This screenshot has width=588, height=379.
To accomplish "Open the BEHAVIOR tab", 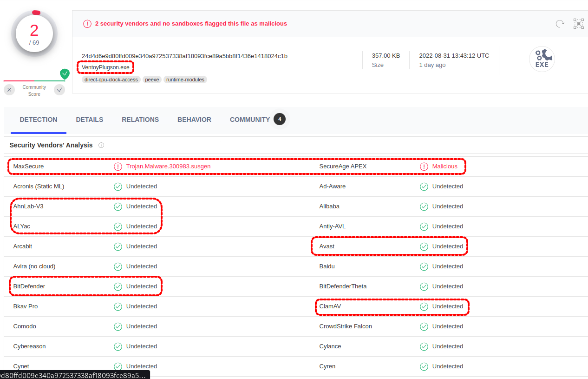I will [194, 120].
